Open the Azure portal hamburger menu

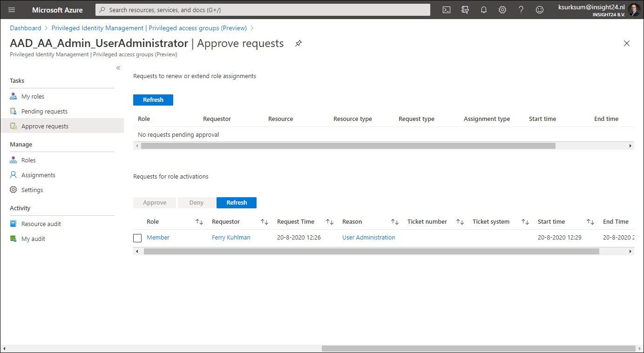tap(12, 10)
